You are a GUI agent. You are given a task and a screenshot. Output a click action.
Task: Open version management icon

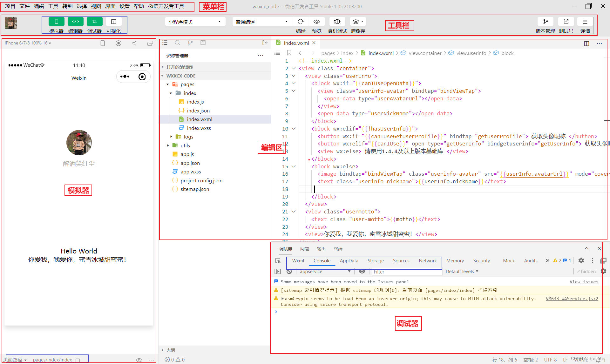[x=546, y=22]
